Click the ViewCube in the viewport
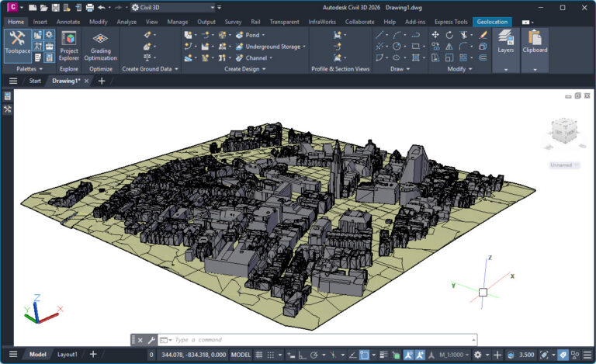Image resolution: width=596 pixels, height=364 pixels. coord(564,132)
